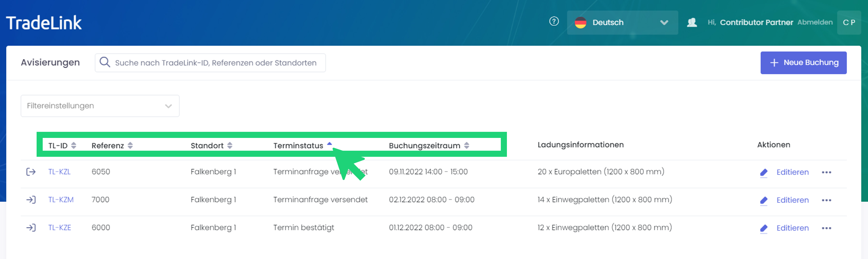Click the Neue Buchung button

pos(803,63)
